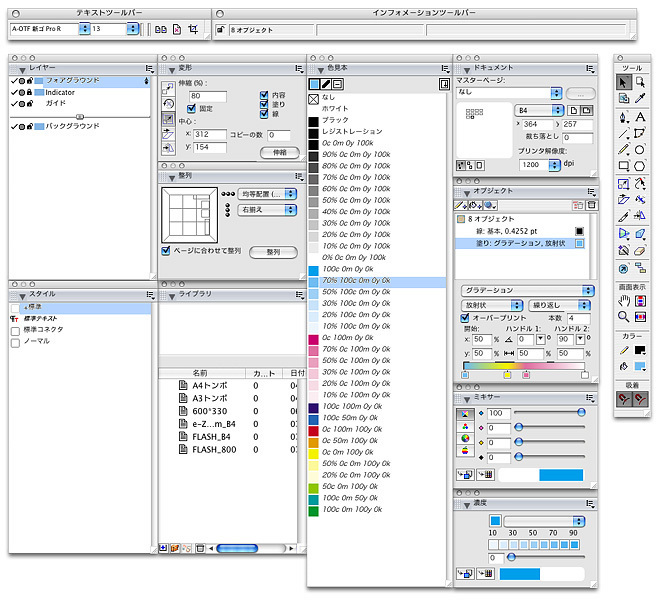This screenshot has height=600, width=660.
Task: Open the 繰り返し dropdown in Object panel
Action: tap(560, 305)
